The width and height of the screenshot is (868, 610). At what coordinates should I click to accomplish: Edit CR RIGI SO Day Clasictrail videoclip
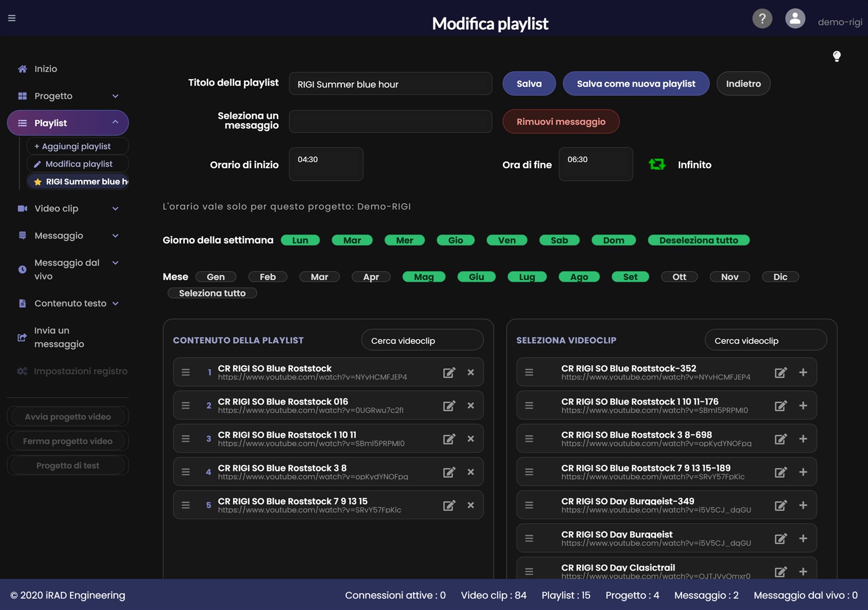[781, 572]
